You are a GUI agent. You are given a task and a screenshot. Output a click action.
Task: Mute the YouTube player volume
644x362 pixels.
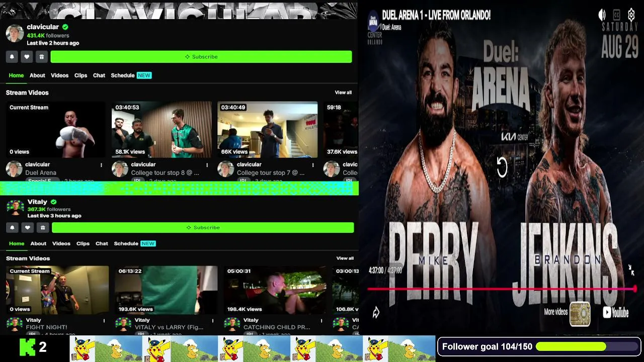pyautogui.click(x=602, y=15)
